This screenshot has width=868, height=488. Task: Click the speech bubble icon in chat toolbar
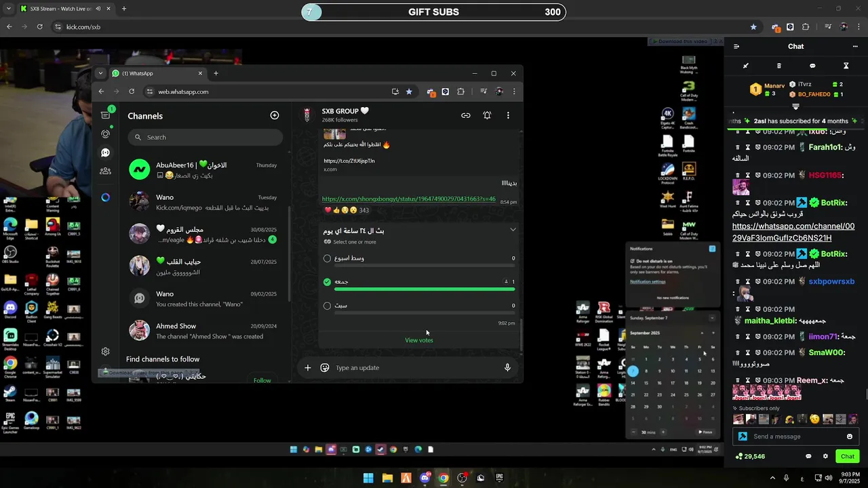coord(812,66)
